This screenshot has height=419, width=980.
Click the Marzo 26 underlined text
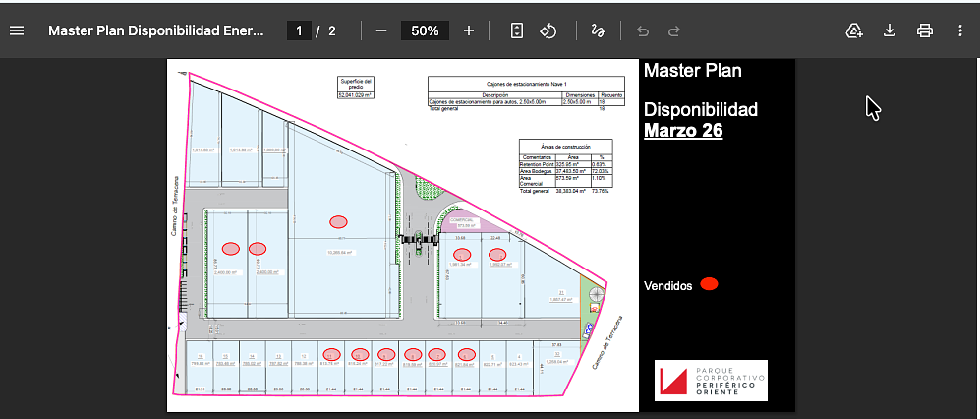(683, 131)
